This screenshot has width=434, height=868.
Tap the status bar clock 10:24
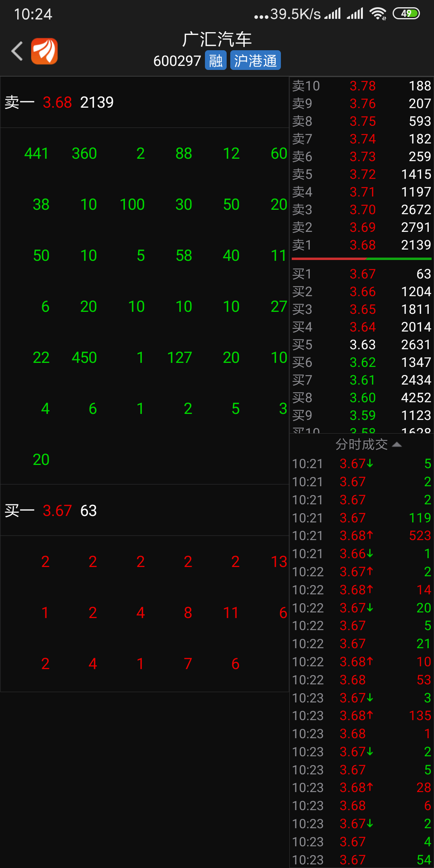tap(33, 14)
